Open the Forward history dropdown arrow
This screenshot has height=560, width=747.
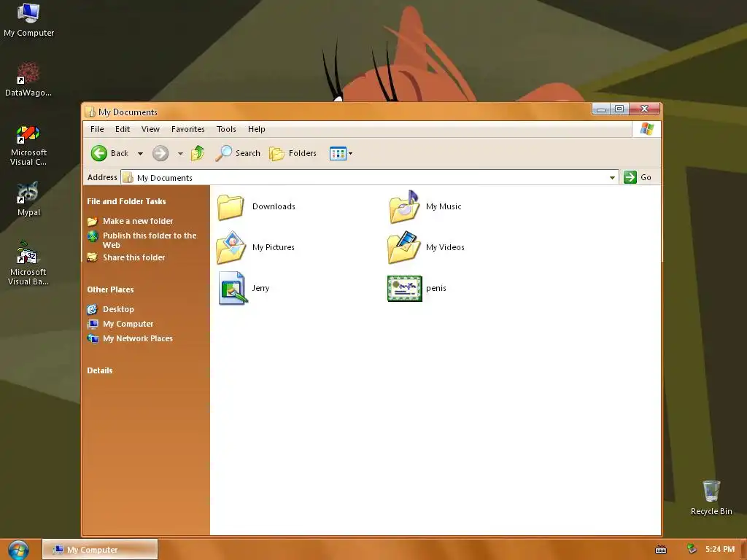click(x=180, y=154)
